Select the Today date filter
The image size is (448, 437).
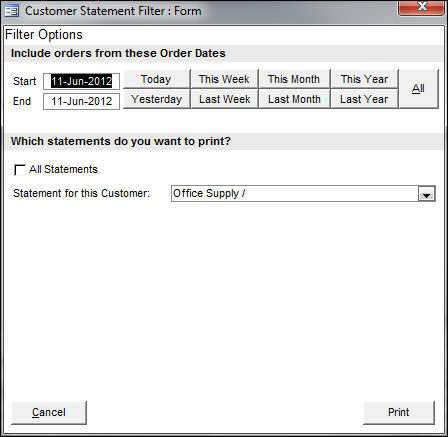pyautogui.click(x=156, y=79)
